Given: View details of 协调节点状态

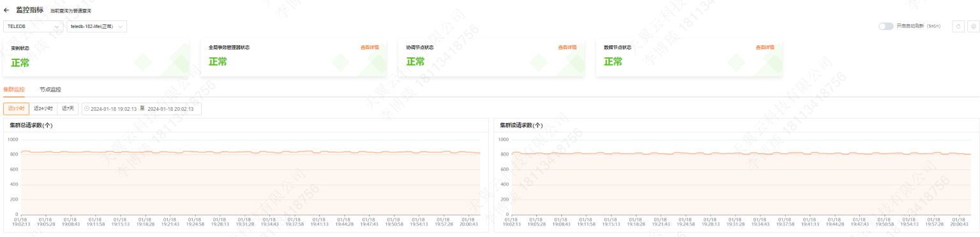Looking at the screenshot, I should 567,47.
